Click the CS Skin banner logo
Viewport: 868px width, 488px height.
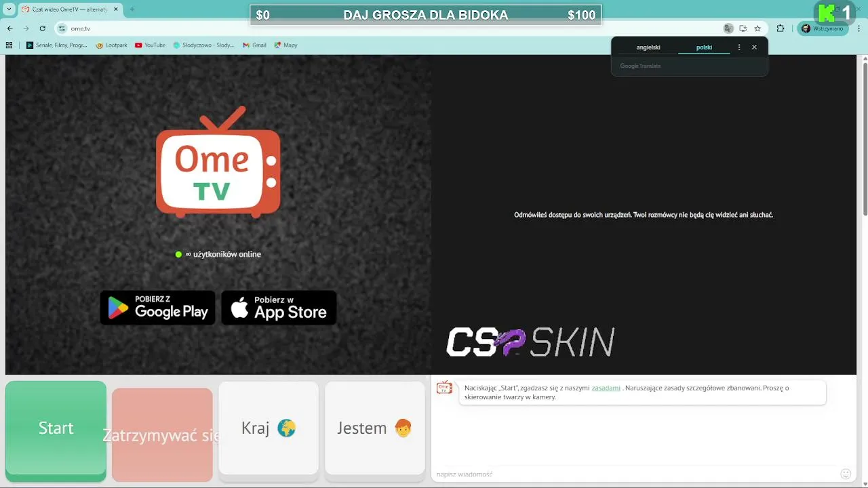point(530,342)
